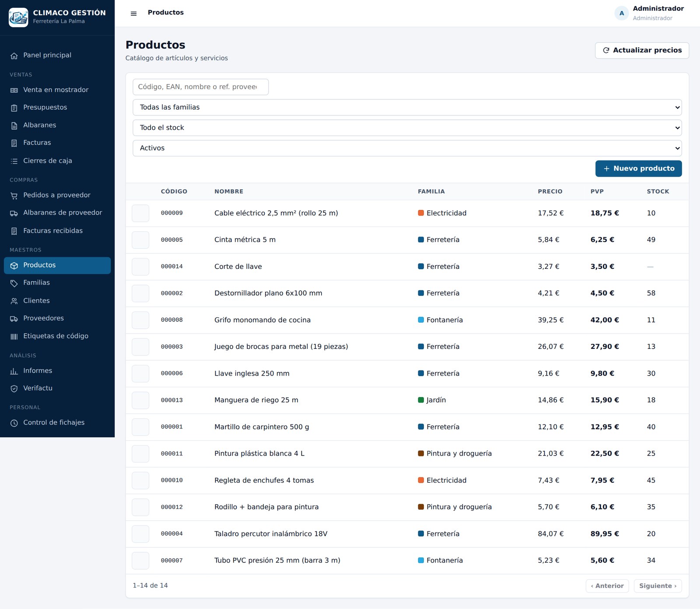Viewport: 700px width, 609px height.
Task: Focus the product code search field
Action: (x=200, y=87)
